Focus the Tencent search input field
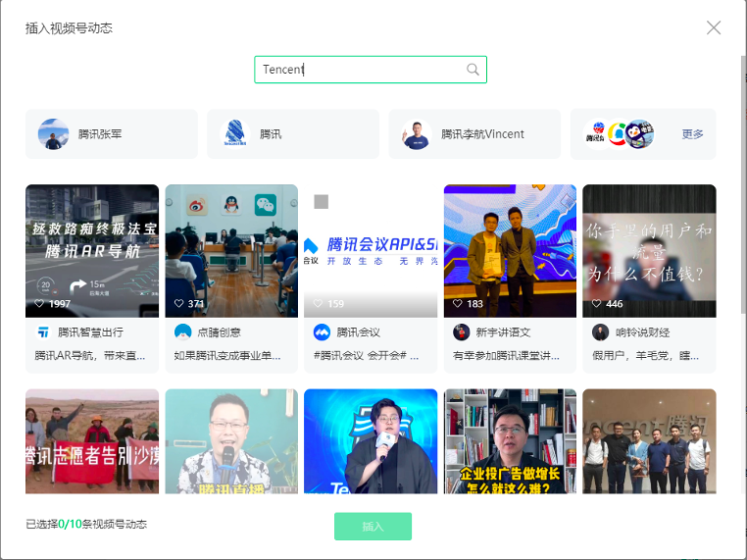The image size is (747, 560). (x=371, y=70)
